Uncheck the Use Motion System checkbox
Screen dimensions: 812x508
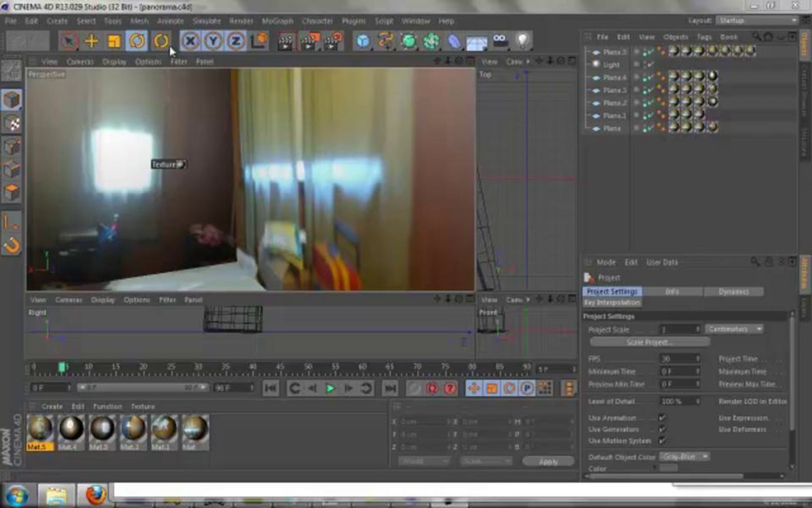pyautogui.click(x=662, y=441)
